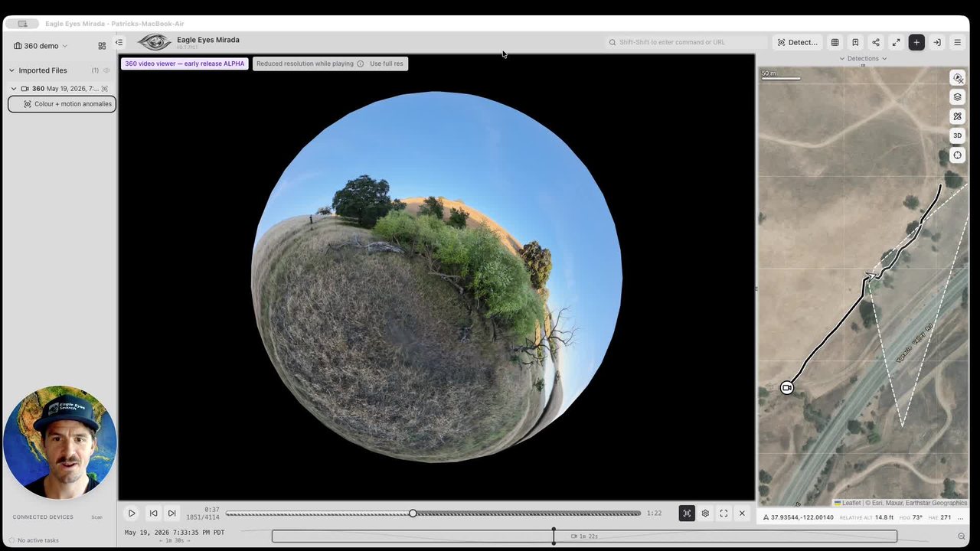Screen dimensions: 980x551
Task: Click the Scan devices button
Action: (97, 517)
